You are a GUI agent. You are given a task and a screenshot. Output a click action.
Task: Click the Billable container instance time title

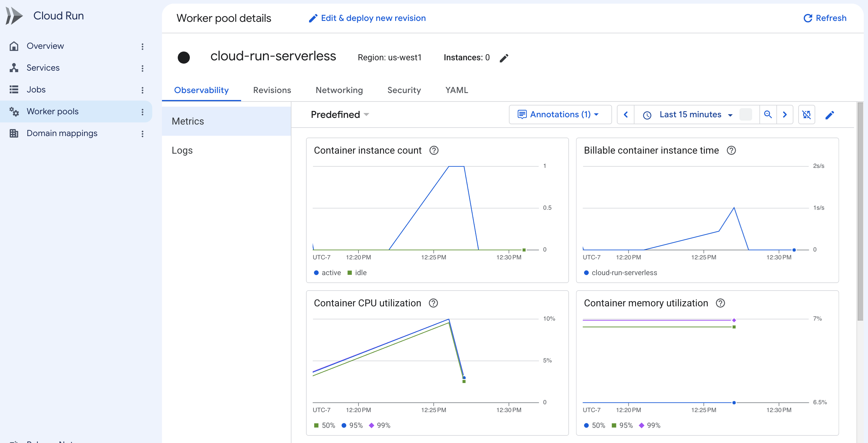651,151
